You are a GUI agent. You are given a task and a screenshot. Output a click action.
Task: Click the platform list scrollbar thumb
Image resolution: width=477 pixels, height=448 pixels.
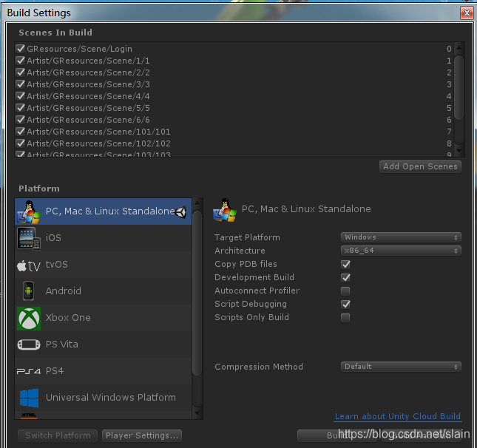(197, 293)
